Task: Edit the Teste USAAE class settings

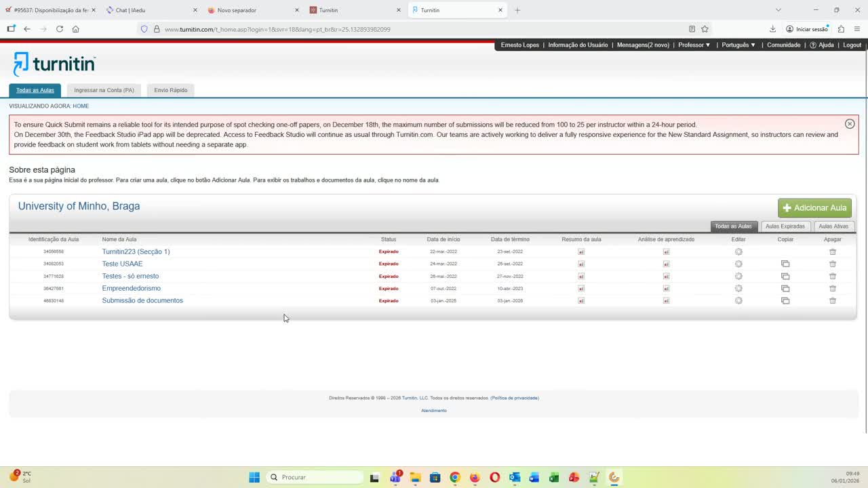Action: click(738, 264)
